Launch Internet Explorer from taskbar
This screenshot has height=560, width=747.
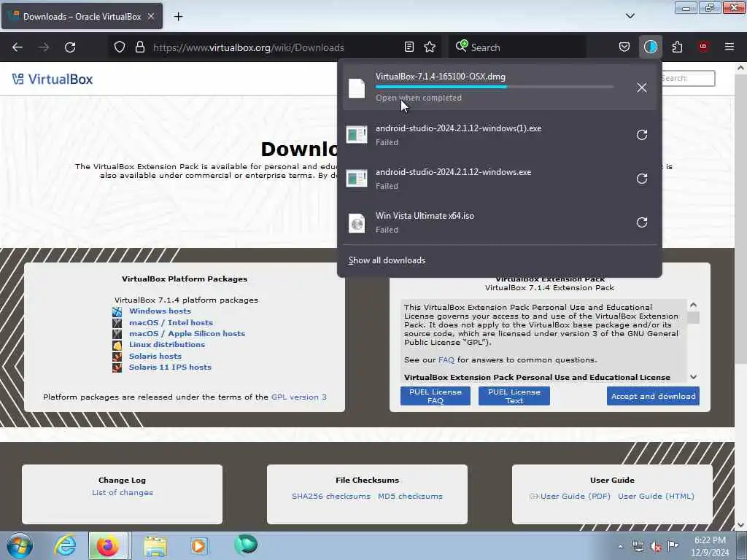[x=65, y=545]
